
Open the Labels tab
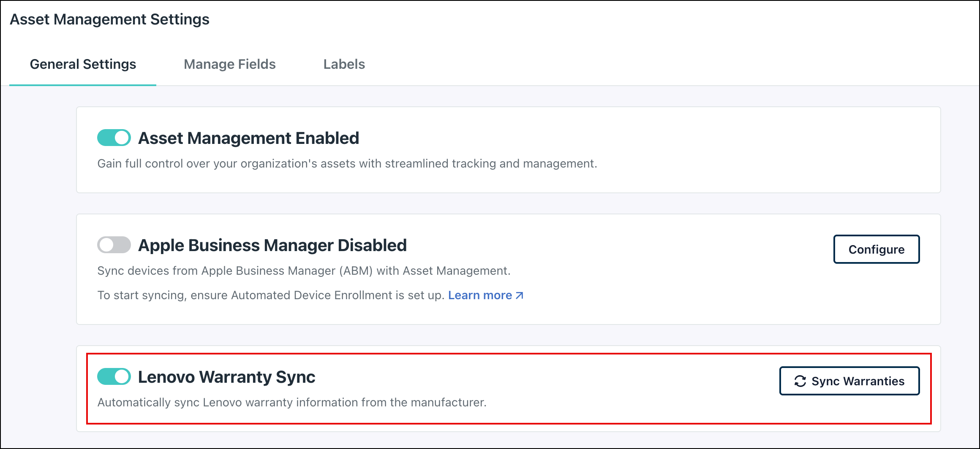tap(344, 64)
